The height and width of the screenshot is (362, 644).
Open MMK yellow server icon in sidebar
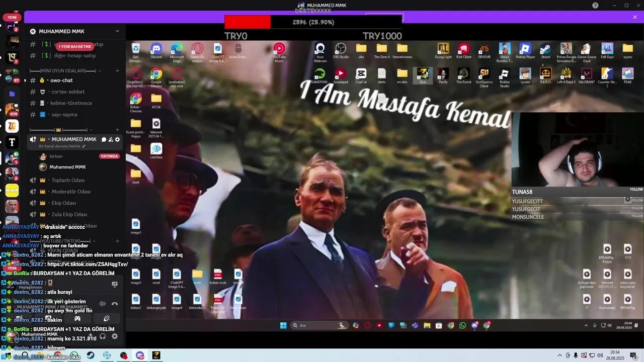point(12,191)
